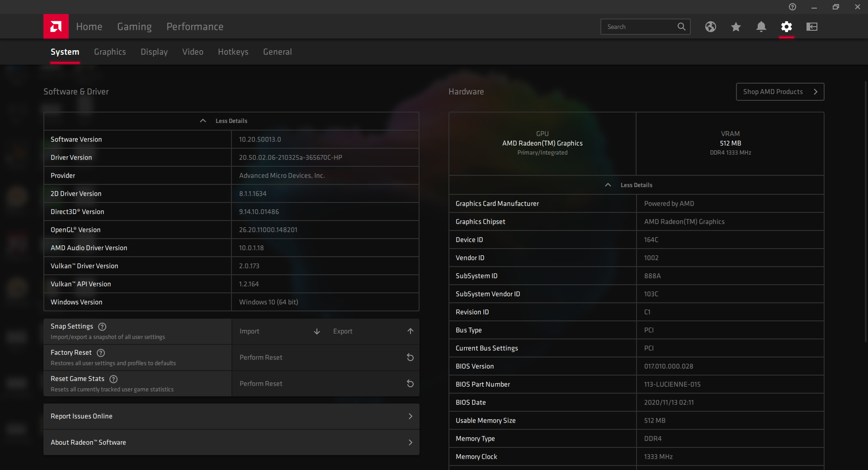Open notifications bell icon

[761, 27]
